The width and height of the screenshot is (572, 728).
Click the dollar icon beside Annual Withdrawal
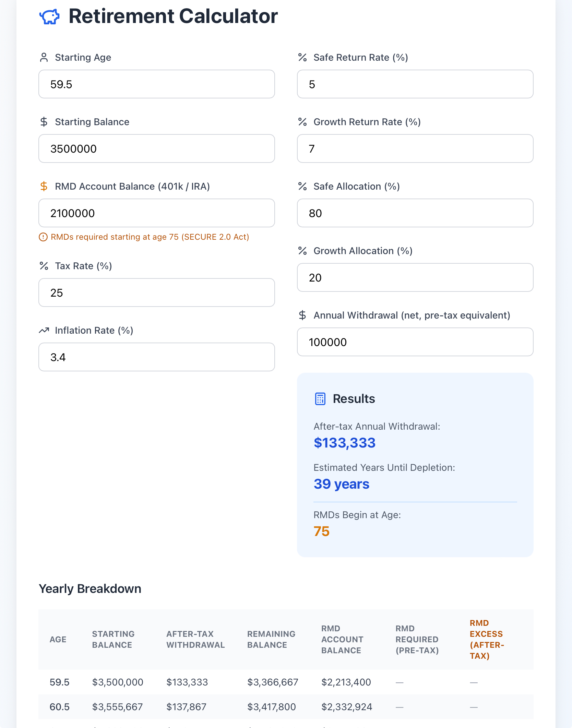tap(302, 315)
